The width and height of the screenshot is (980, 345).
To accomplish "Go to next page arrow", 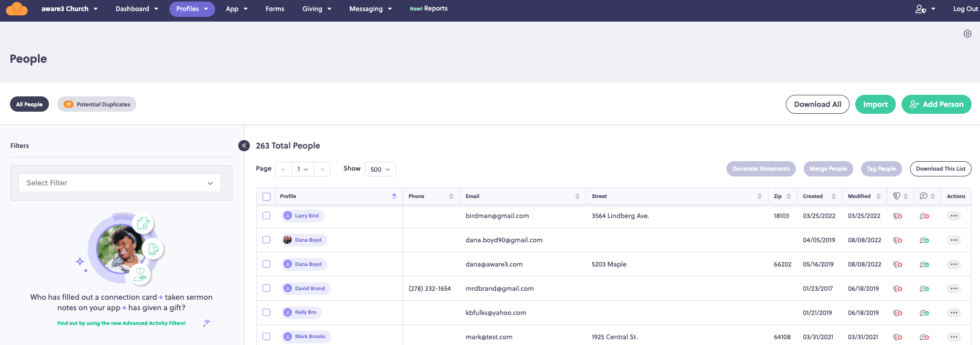I will [x=322, y=169].
